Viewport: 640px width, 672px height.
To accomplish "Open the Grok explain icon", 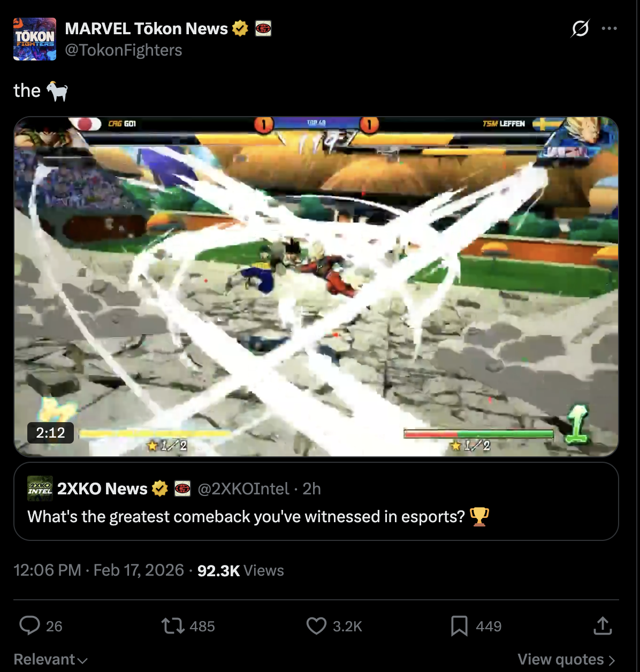I will click(x=580, y=28).
